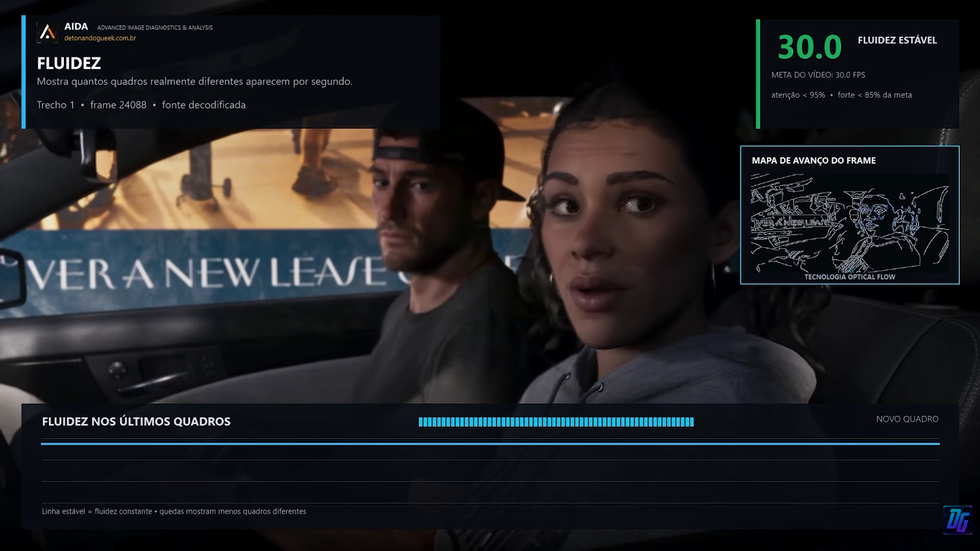
Task: Click the FLUIDEZ ESTÁVEL status label
Action: click(897, 40)
